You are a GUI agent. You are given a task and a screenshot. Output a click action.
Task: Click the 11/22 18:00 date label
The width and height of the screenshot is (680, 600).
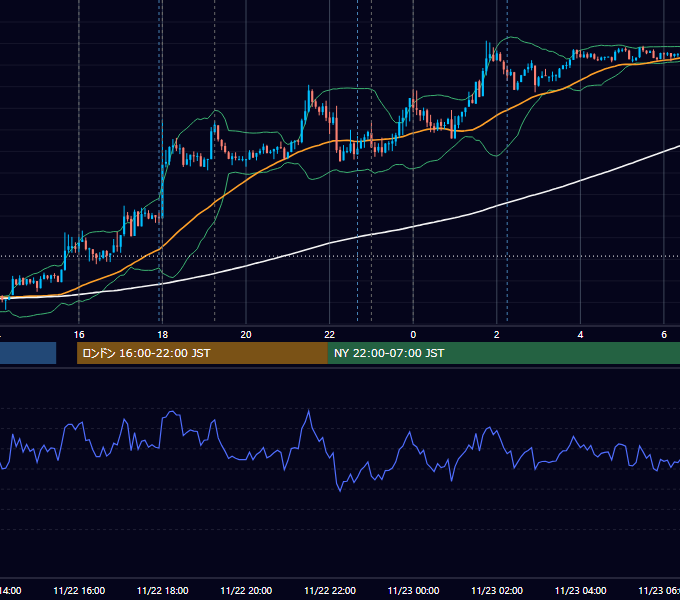click(163, 590)
